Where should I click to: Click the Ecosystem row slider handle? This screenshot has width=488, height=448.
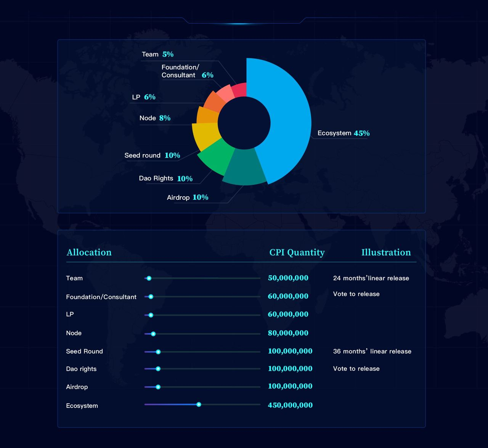click(x=199, y=405)
